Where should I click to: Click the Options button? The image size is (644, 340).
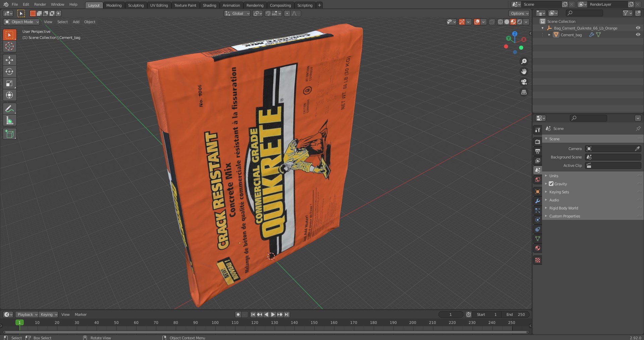[519, 13]
